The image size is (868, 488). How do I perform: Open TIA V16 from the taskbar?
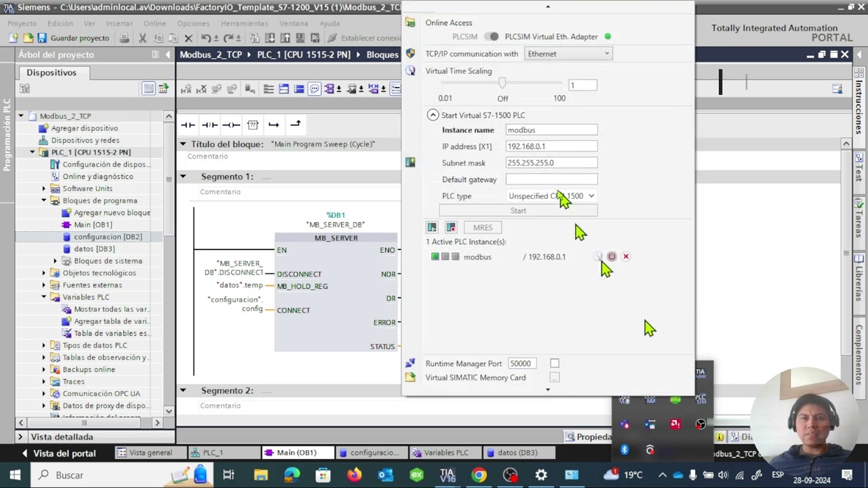coord(448,475)
